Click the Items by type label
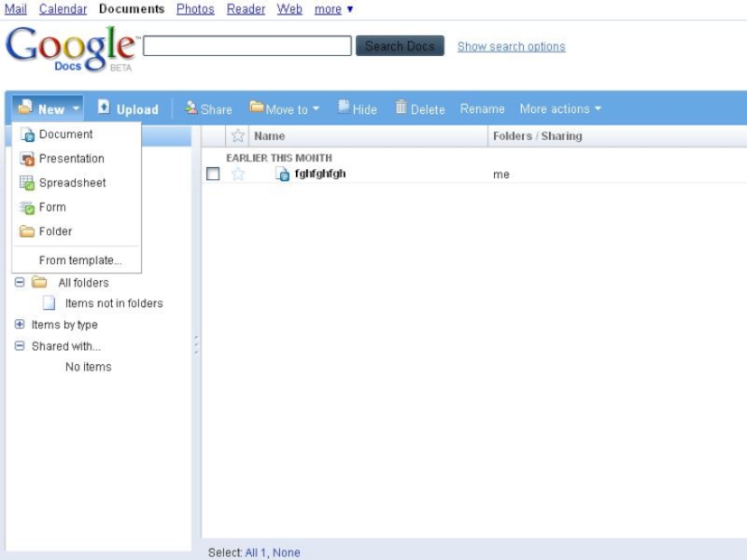The image size is (747, 560). pyautogui.click(x=64, y=325)
